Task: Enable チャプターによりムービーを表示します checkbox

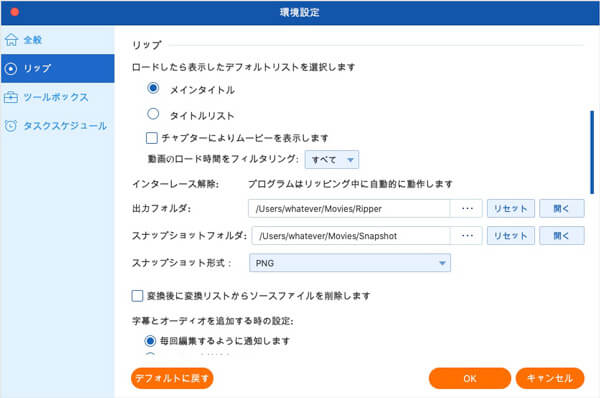Action: tap(152, 138)
